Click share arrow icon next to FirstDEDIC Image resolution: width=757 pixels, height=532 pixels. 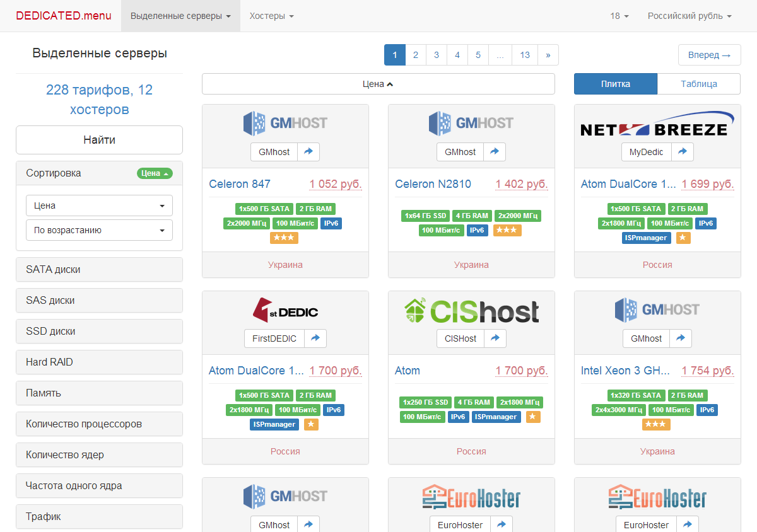(x=315, y=338)
